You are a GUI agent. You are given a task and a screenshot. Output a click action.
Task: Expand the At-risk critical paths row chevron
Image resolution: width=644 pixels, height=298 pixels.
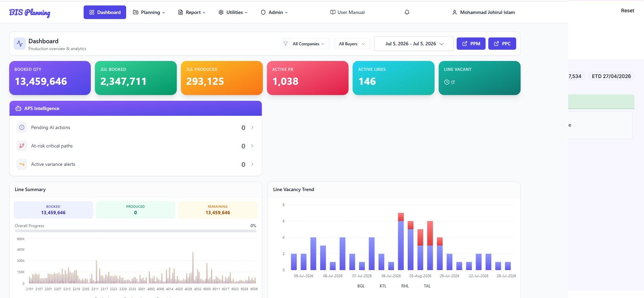point(252,146)
